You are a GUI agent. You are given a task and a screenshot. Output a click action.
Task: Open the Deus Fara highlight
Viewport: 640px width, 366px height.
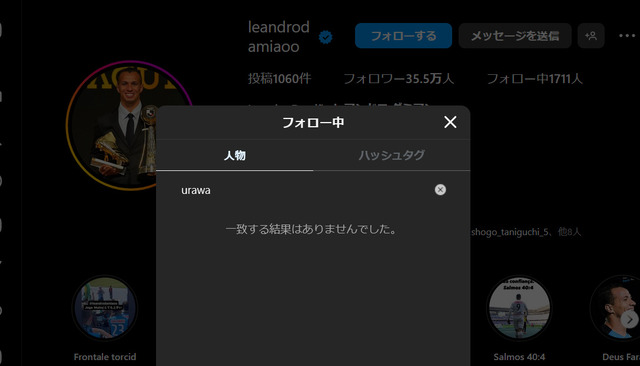point(616,308)
